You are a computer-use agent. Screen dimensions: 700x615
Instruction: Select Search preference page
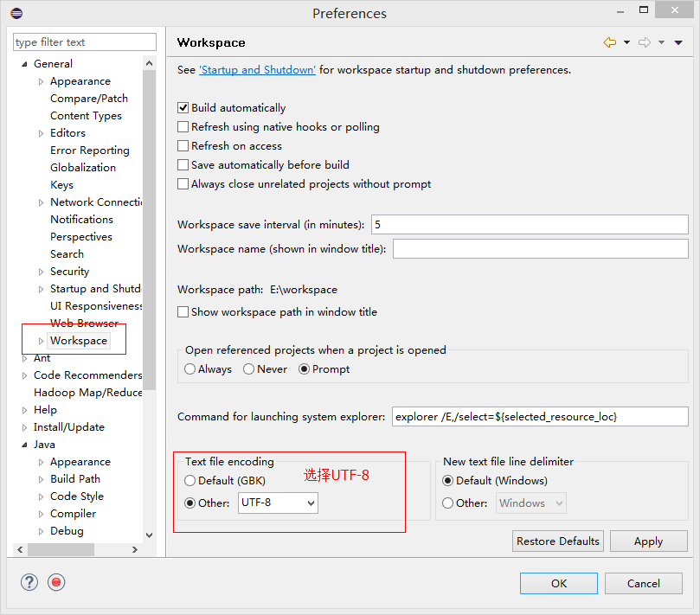[67, 254]
